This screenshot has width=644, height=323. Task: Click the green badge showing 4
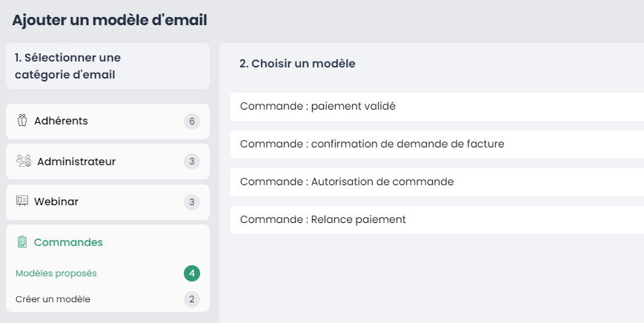pos(192,273)
